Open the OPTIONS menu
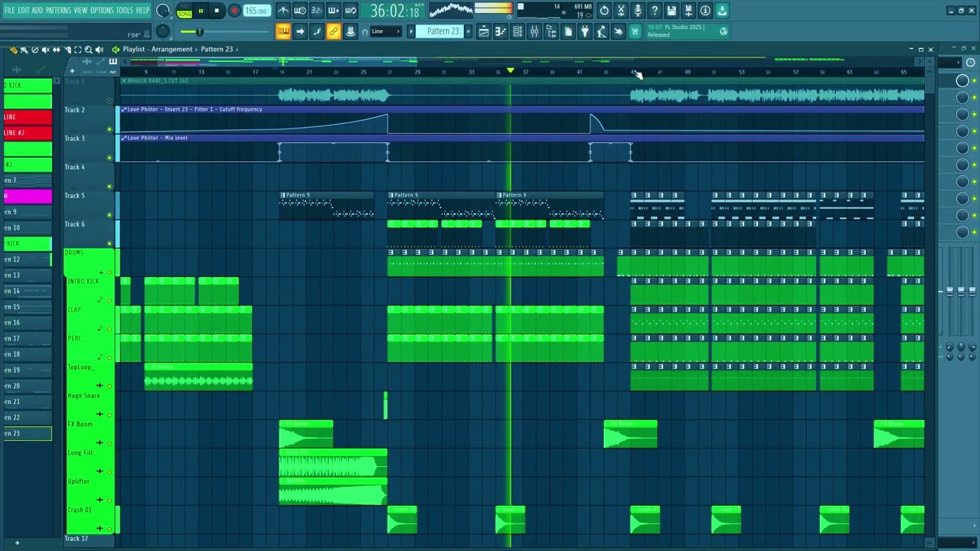Viewport: 980px width, 551px height. [101, 11]
